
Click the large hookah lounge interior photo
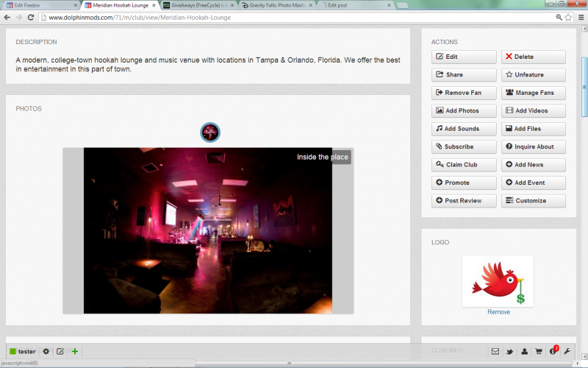(208, 230)
